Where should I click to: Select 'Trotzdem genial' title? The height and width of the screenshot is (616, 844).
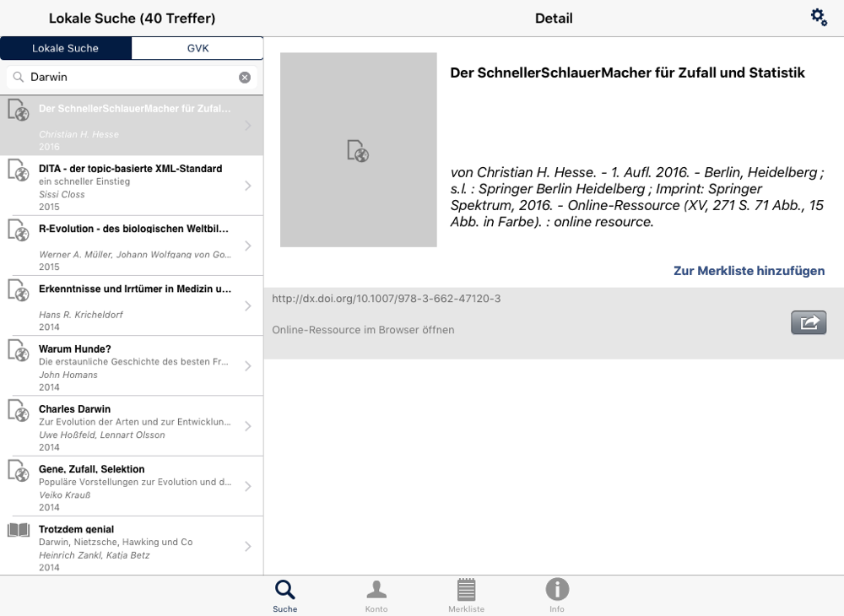tap(77, 529)
